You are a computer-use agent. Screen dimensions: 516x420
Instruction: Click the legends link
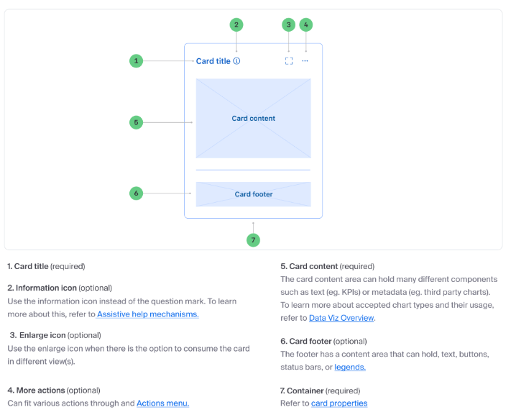[349, 367]
